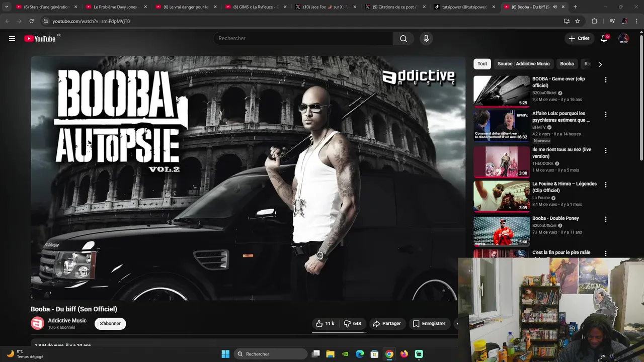Switch to Le vrai danger tab
644x362 pixels.
coord(185,7)
